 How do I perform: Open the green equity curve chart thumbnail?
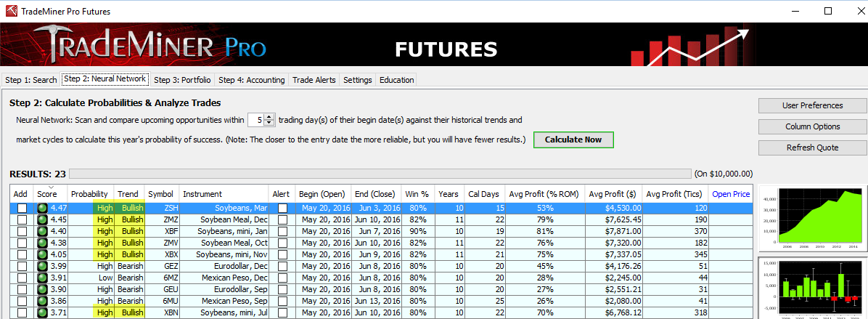click(812, 218)
